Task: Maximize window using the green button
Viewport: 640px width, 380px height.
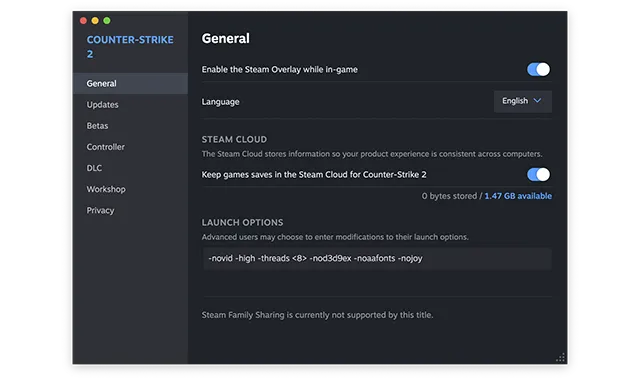Action: click(107, 20)
